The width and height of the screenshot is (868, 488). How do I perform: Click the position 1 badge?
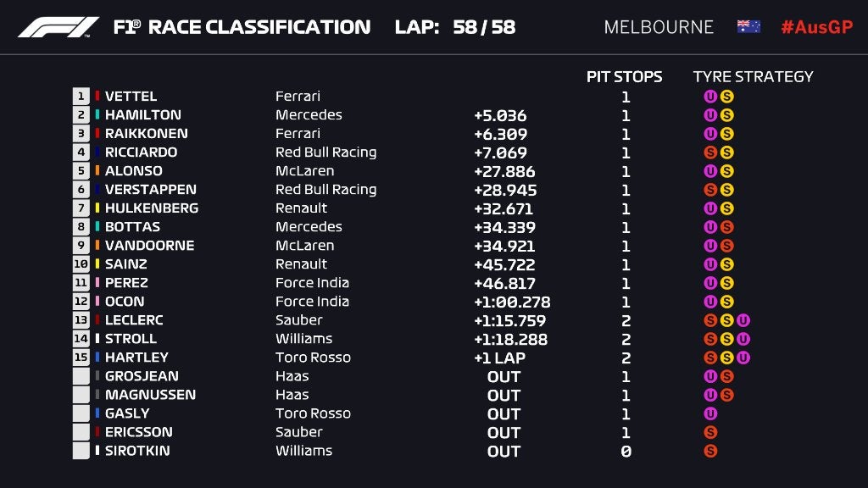81,97
